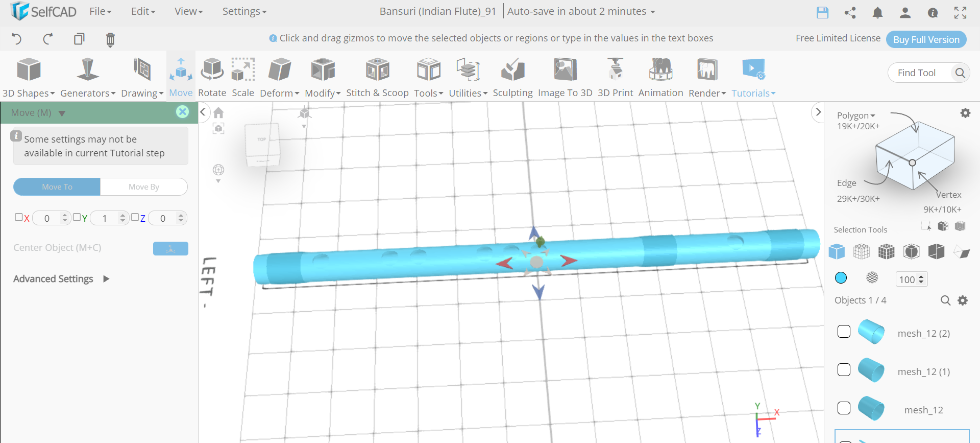This screenshot has height=443, width=980.
Task: Select the Move tool
Action: coord(181,77)
